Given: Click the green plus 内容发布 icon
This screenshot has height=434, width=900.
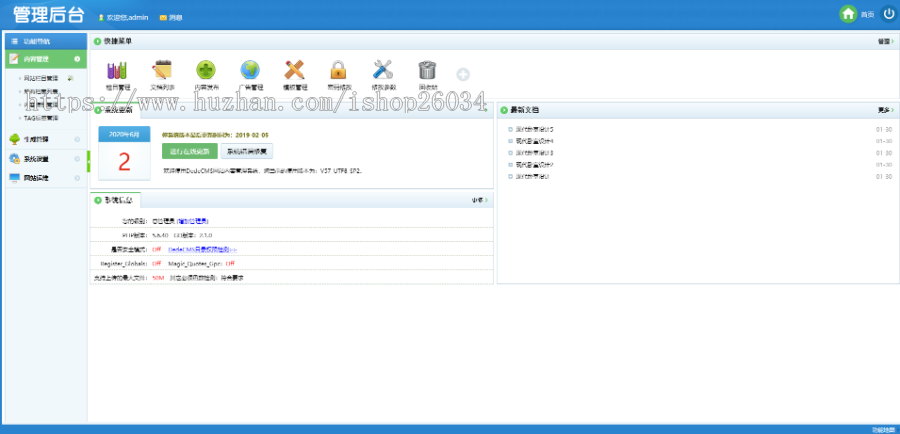Looking at the screenshot, I should [206, 70].
